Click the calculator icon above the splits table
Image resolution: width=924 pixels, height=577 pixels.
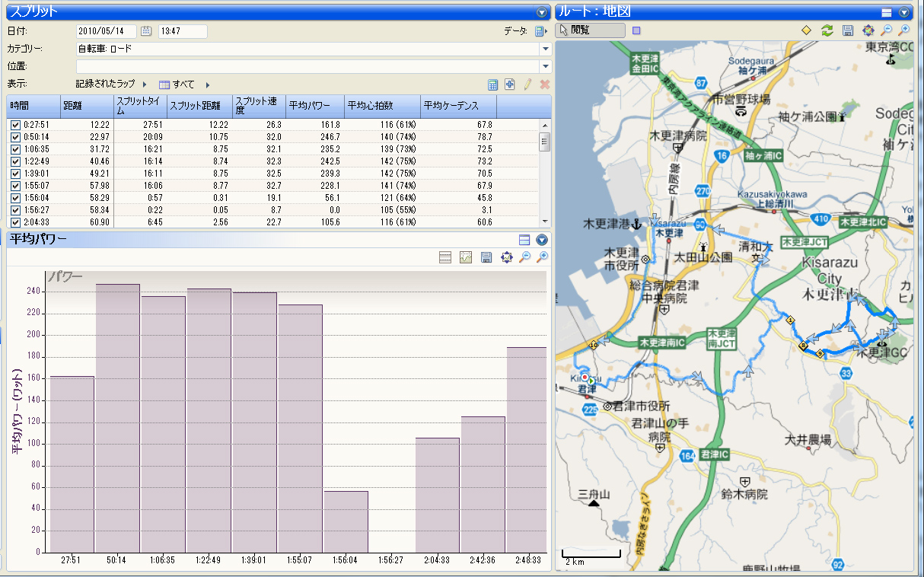tap(493, 84)
